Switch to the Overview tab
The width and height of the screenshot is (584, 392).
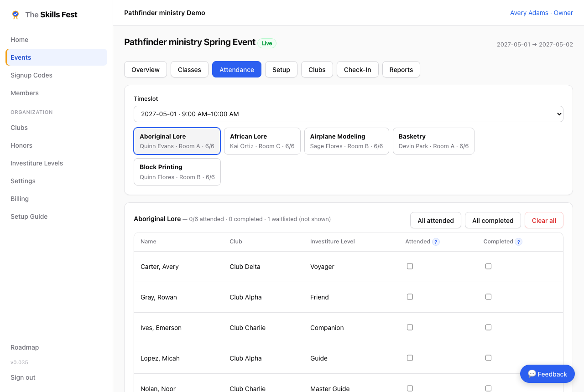click(146, 69)
